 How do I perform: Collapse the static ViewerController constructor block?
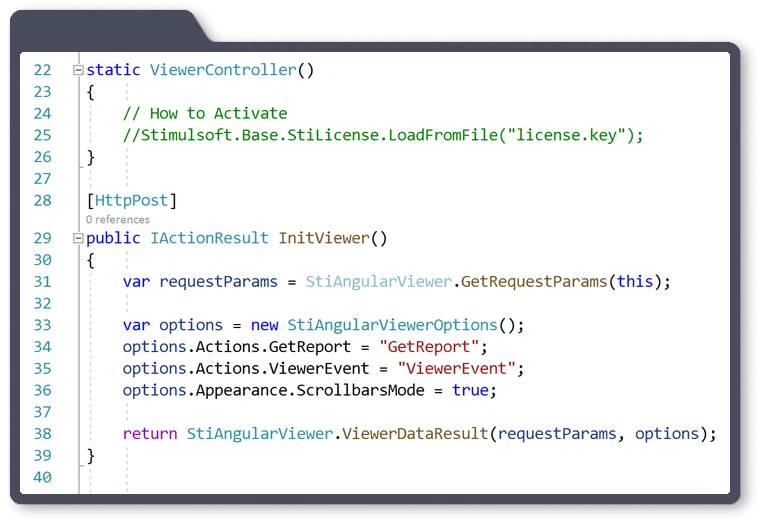(x=78, y=70)
